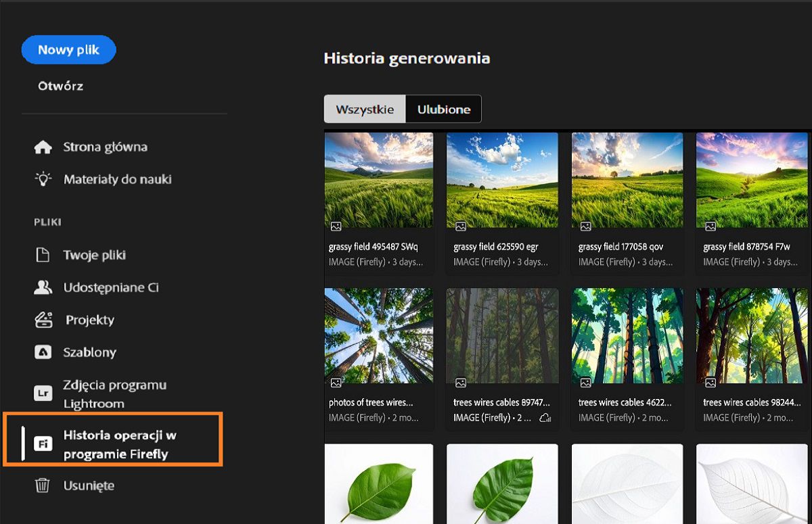The image size is (812, 524).
Task: Click the people icon beside Udostępniane Ci
Action: (x=43, y=287)
